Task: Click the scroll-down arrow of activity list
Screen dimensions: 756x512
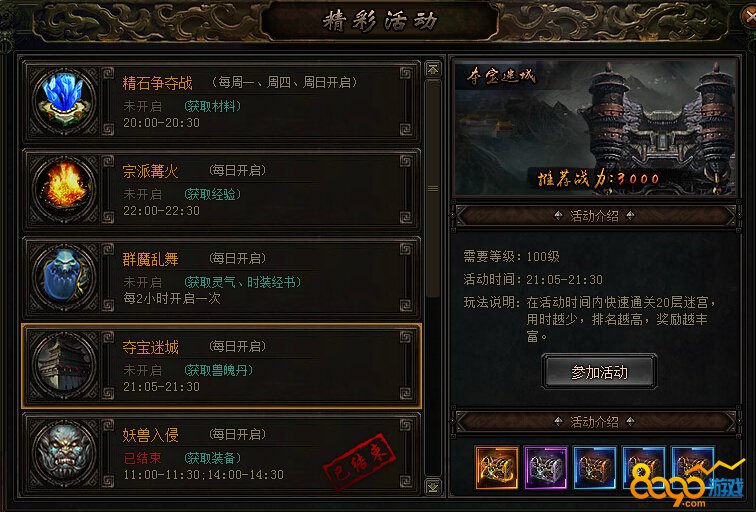Action: point(433,486)
